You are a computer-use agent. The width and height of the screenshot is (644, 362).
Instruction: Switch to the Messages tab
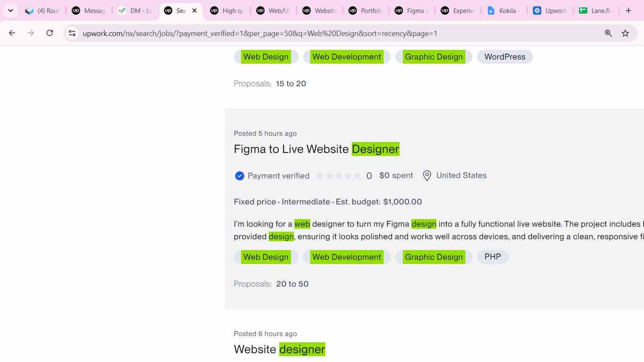(x=89, y=10)
